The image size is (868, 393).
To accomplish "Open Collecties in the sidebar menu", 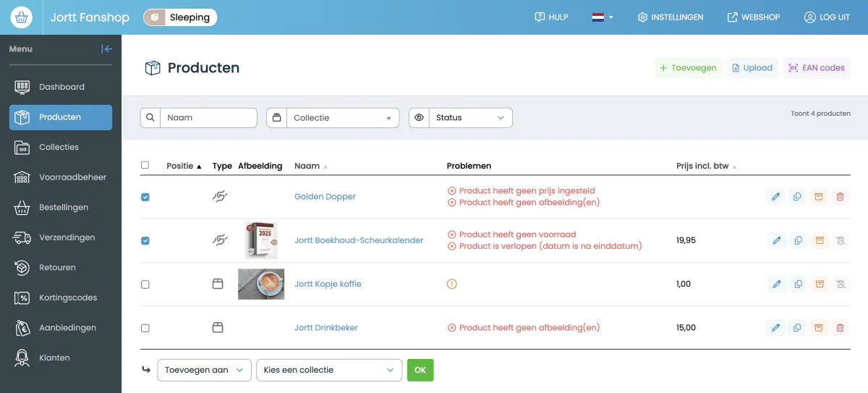I will pos(61,147).
